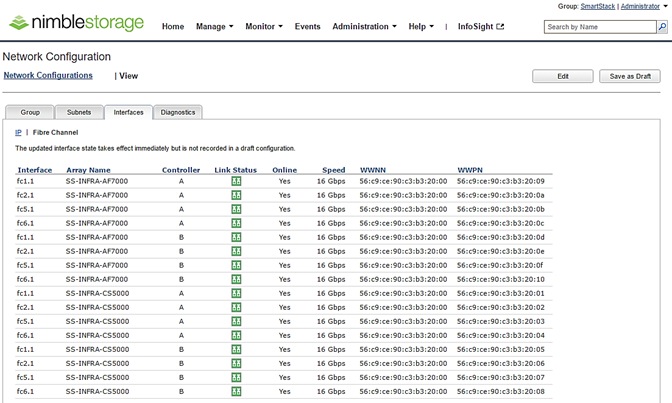Click link status icon for WWPN ending 20:09

tap(236, 181)
